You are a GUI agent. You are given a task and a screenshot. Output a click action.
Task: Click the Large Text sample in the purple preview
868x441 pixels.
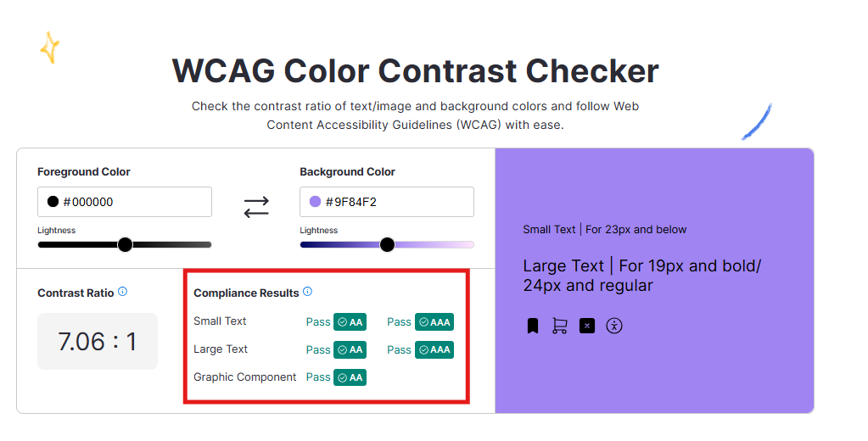pos(642,276)
